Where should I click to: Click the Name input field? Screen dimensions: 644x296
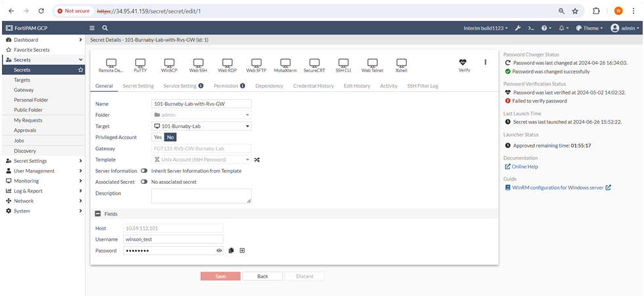[201, 104]
